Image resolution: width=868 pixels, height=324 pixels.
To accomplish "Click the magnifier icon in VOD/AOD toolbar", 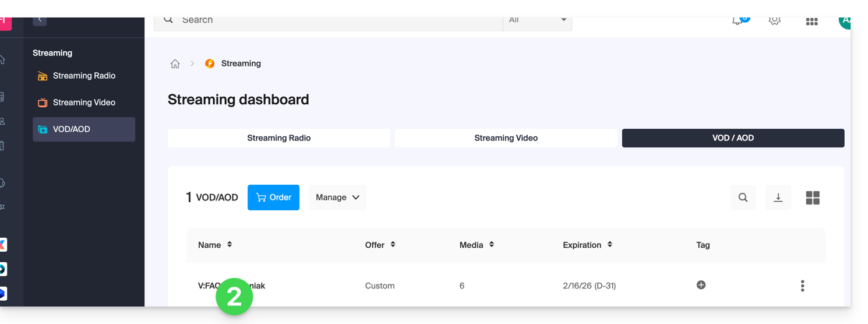I will 743,198.
